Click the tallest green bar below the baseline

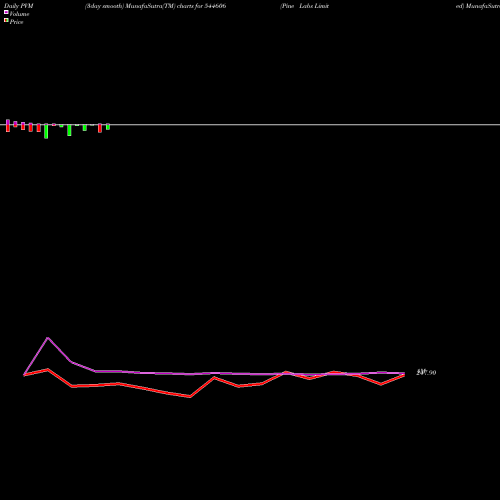tap(46, 131)
